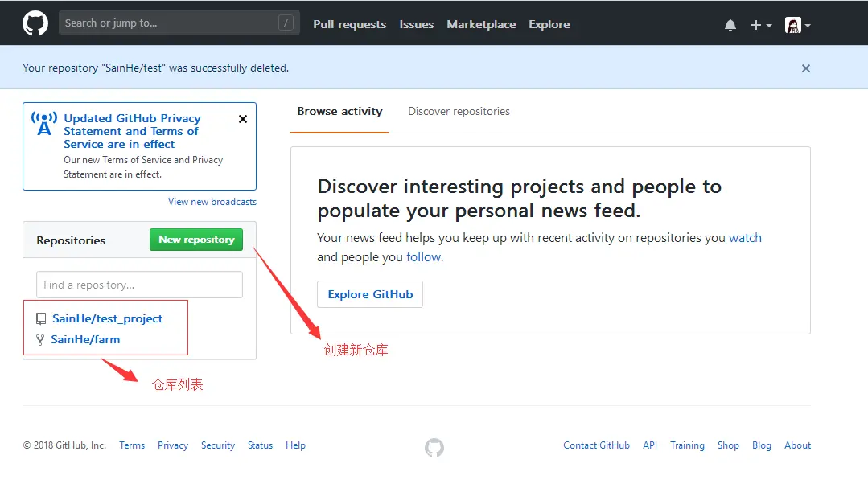Click the GitHub Octocat logo in header
Viewport: 868px width, 484px height.
tap(35, 24)
